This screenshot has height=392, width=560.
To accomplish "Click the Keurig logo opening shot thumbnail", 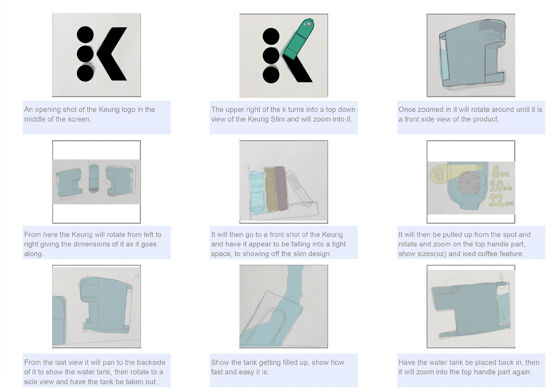I will [97, 55].
